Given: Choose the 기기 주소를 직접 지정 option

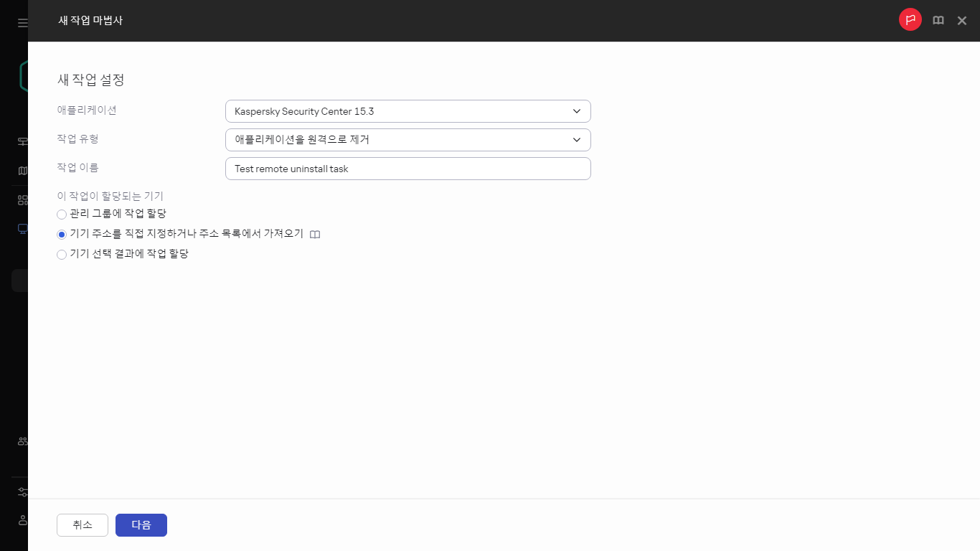Looking at the screenshot, I should (62, 234).
